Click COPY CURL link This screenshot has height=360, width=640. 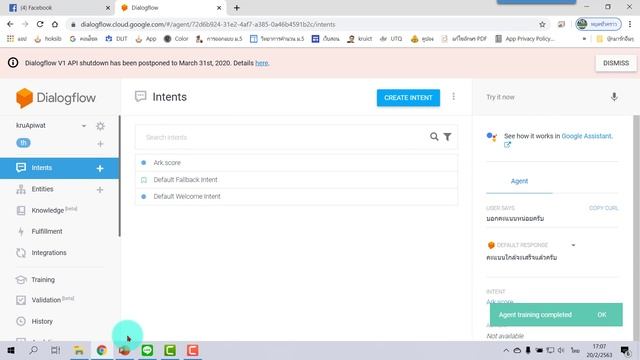point(603,208)
